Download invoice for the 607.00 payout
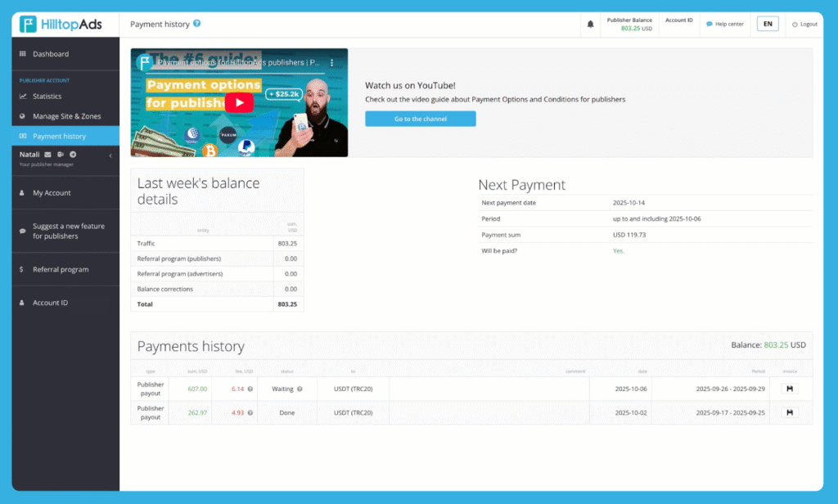Screen dimensions: 838x504 790,389
